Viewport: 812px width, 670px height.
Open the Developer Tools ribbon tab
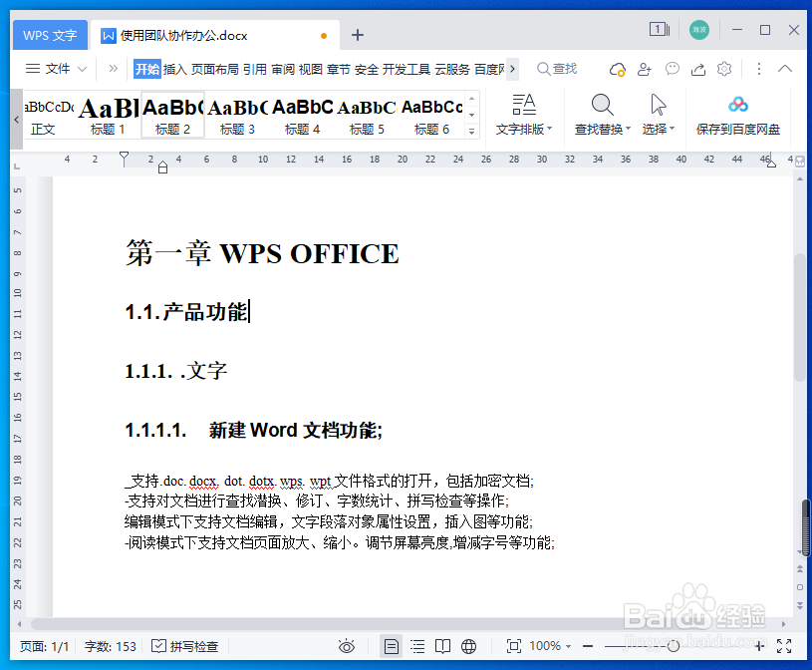pos(406,69)
